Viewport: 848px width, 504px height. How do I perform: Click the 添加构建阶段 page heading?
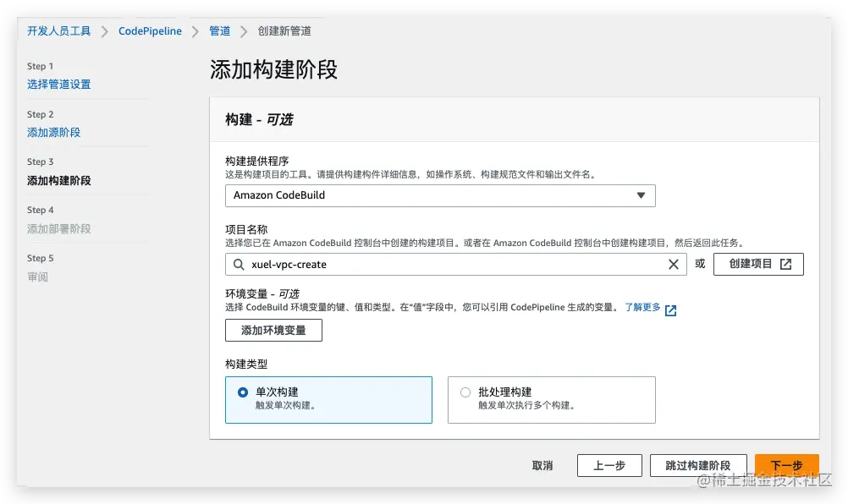tap(273, 69)
